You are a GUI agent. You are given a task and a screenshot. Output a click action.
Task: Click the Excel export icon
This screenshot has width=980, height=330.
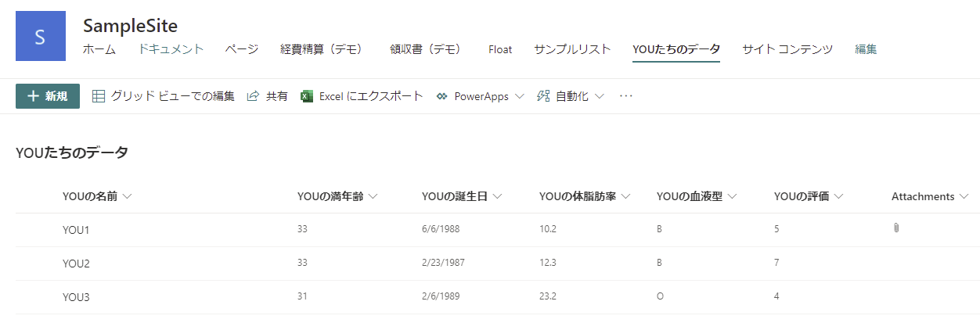(307, 96)
